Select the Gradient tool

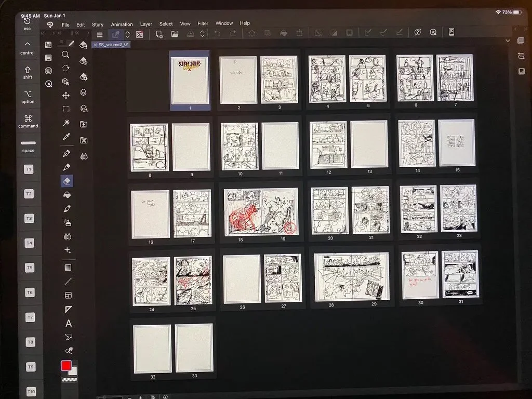[68, 268]
